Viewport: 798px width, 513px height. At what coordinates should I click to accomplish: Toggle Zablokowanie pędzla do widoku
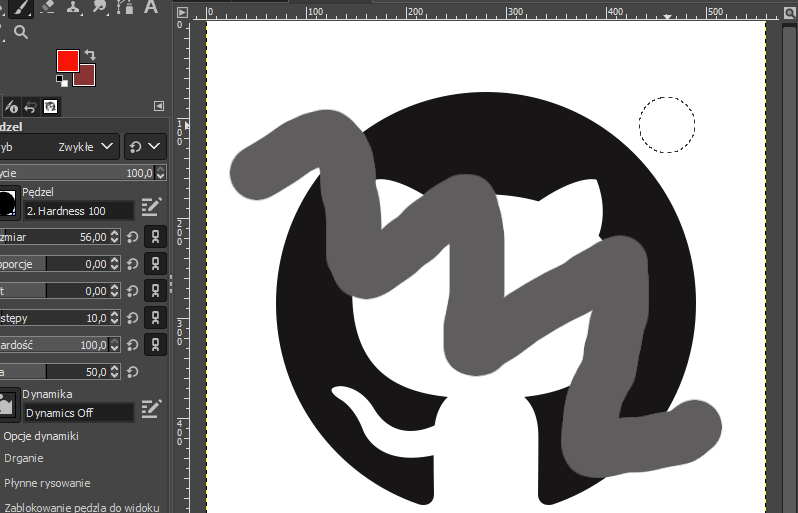81,507
